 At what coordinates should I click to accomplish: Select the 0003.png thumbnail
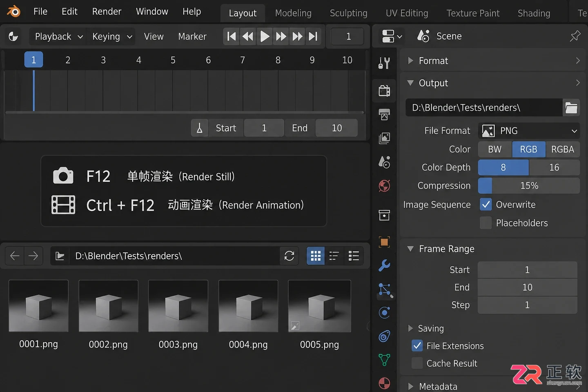click(178, 306)
